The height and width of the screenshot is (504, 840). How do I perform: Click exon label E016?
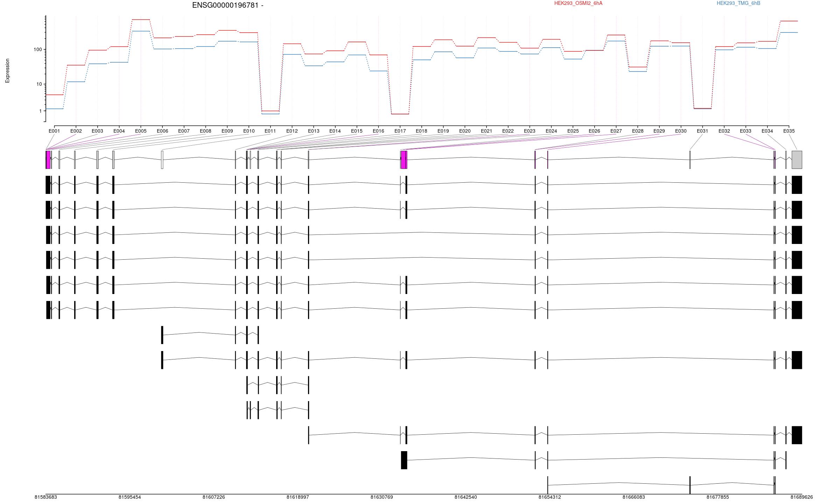click(378, 131)
